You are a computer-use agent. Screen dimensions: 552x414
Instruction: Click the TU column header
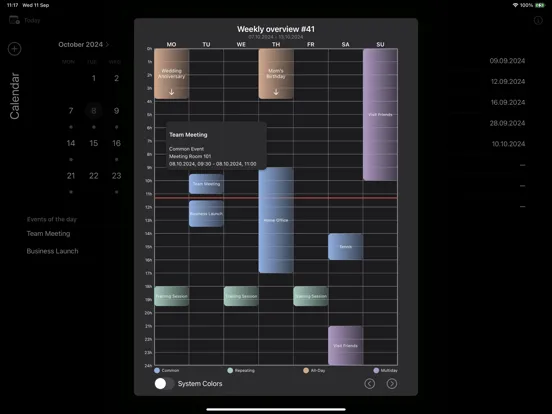[206, 44]
